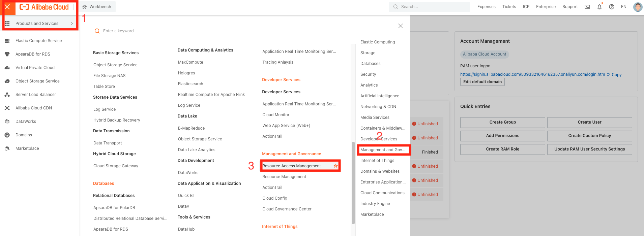Click the Alibaba Cloud logo
The height and width of the screenshot is (236, 644).
44,7
